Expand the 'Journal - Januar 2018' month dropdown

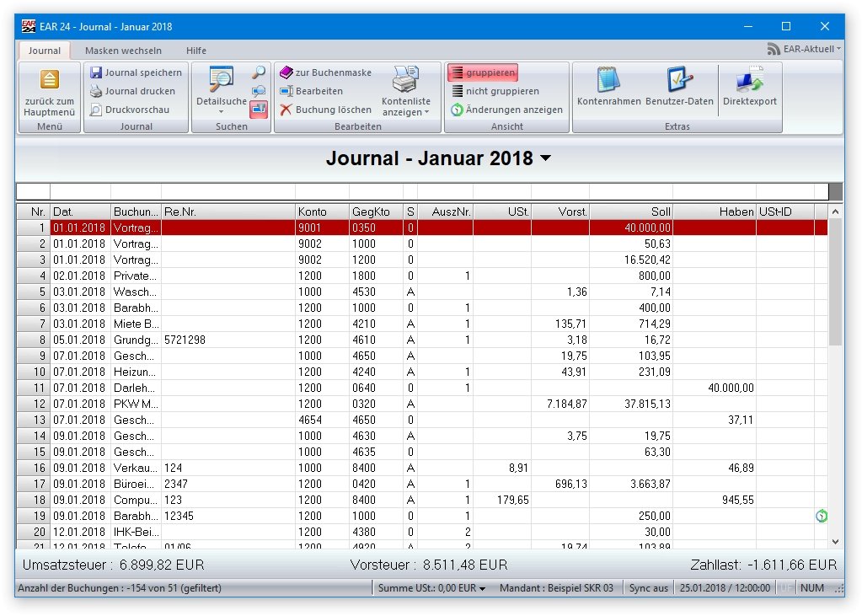click(x=545, y=158)
